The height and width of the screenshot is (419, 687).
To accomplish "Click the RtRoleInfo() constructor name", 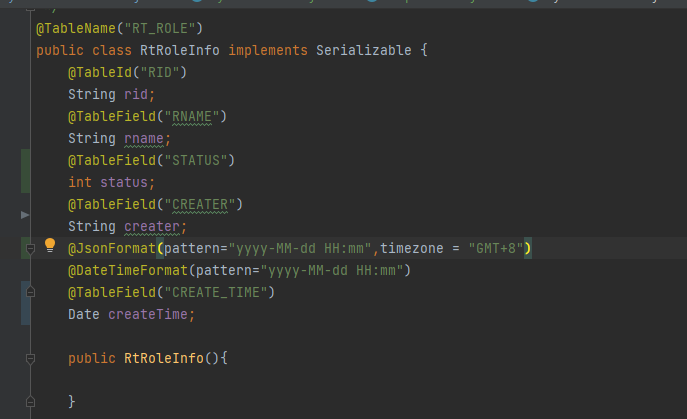I will tap(164, 359).
